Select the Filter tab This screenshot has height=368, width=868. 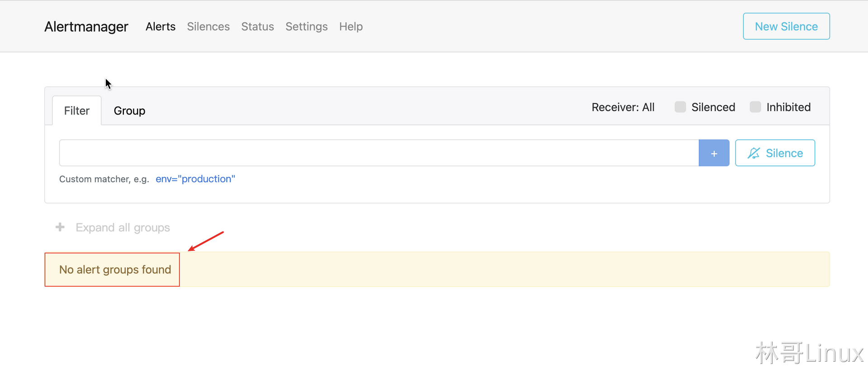(77, 111)
